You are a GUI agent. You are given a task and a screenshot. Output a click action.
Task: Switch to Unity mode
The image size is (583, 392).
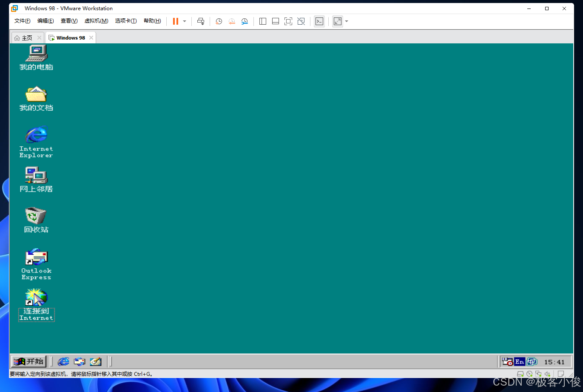pos(301,21)
